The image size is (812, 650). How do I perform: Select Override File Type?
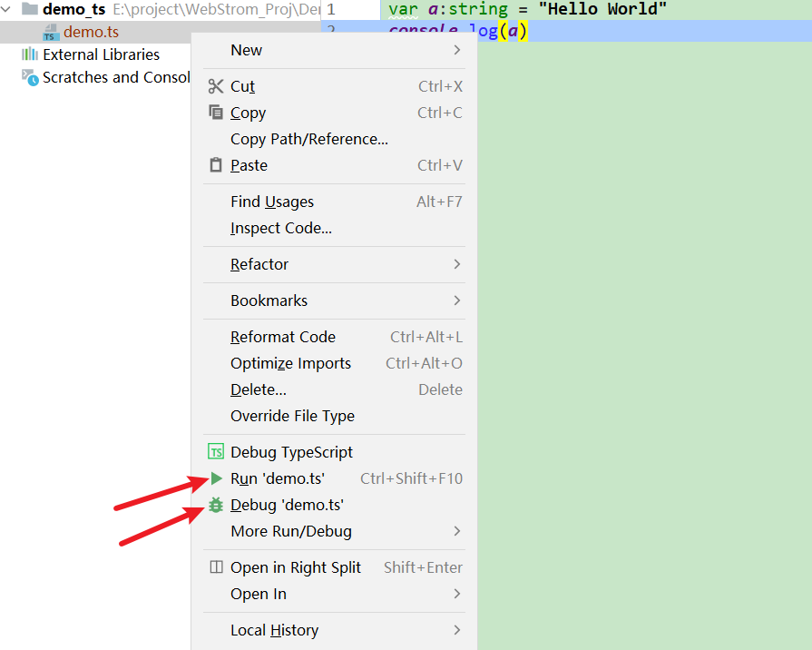coord(334,416)
